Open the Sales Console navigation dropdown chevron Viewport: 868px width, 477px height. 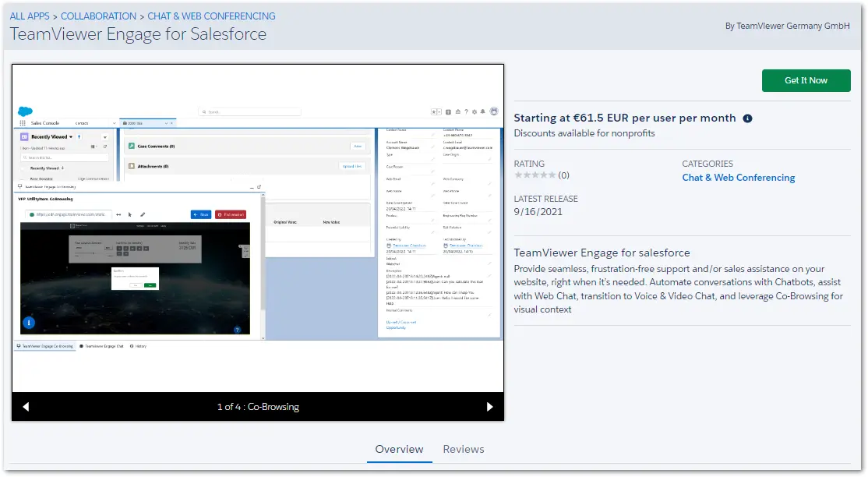coord(114,123)
